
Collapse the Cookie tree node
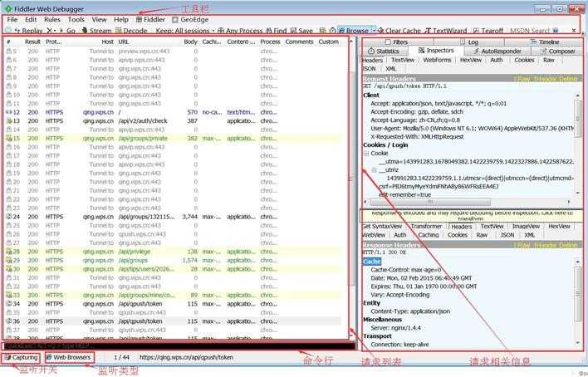[x=366, y=154]
